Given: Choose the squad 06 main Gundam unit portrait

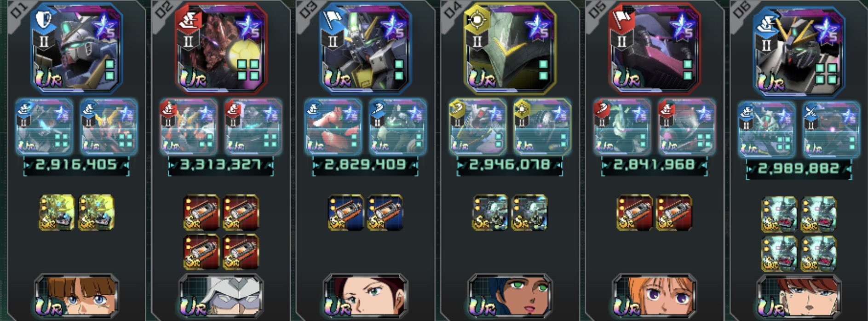Looking at the screenshot, I should [x=799, y=52].
